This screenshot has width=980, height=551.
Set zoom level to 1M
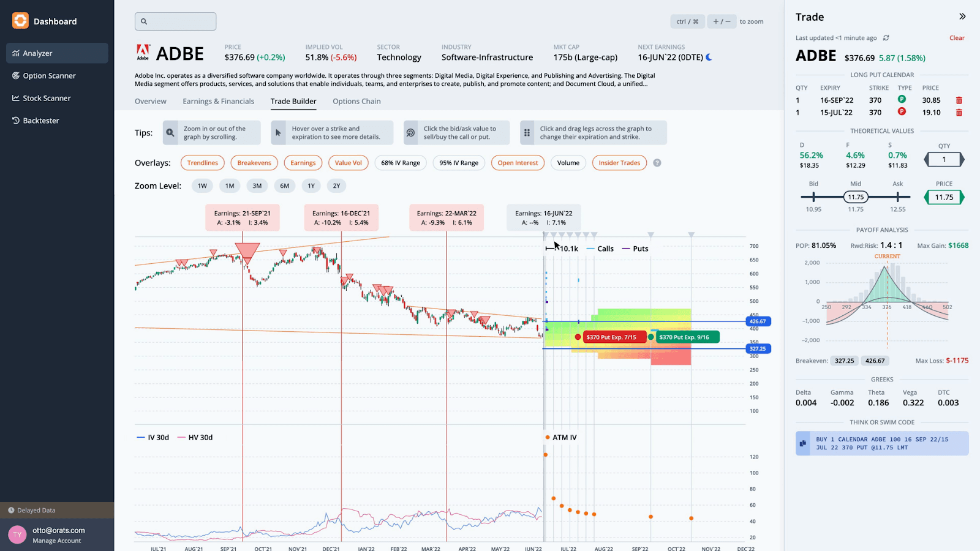230,186
